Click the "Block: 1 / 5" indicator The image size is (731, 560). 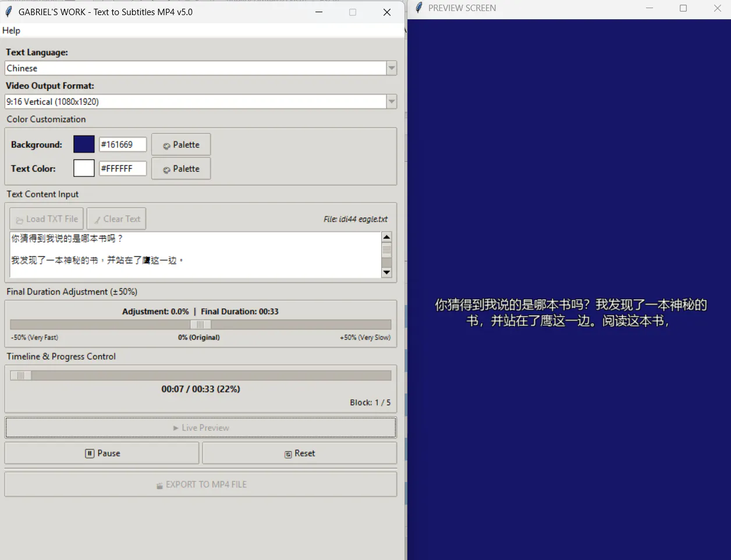370,402
